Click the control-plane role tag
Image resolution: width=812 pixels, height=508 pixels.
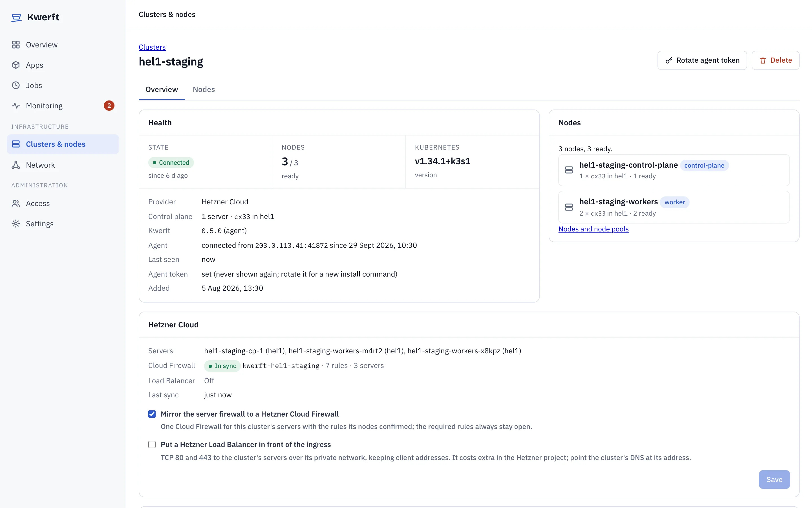(x=704, y=165)
